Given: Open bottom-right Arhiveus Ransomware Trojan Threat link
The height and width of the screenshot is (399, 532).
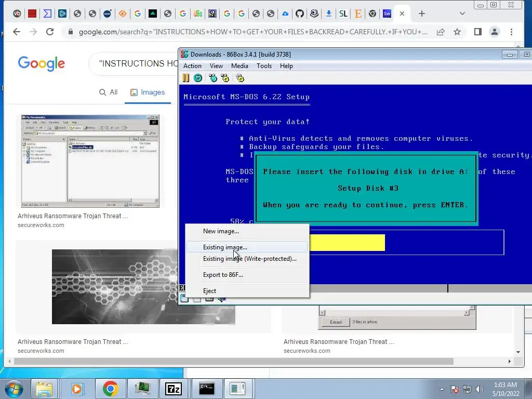Looking at the screenshot, I should (339, 342).
